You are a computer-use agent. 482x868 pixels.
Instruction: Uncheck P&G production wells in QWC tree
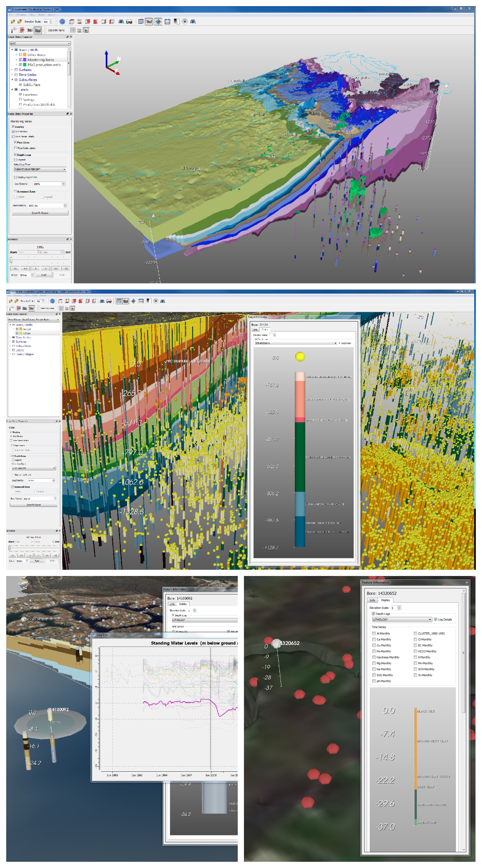coord(20,65)
